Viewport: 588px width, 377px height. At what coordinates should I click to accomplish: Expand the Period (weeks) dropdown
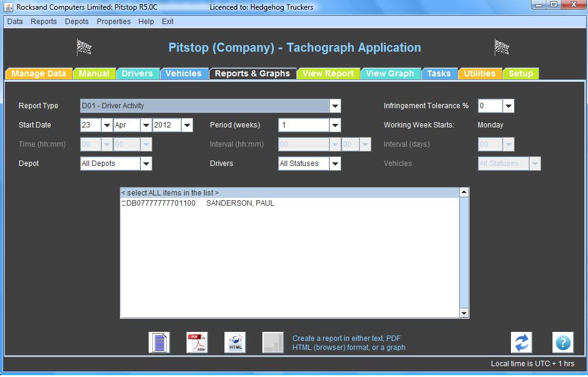[335, 125]
